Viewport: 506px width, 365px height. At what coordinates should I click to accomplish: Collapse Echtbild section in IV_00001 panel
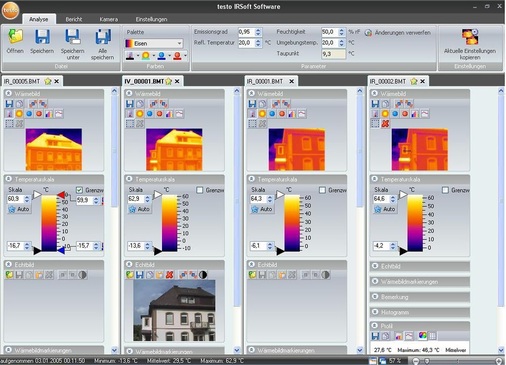coord(129,264)
